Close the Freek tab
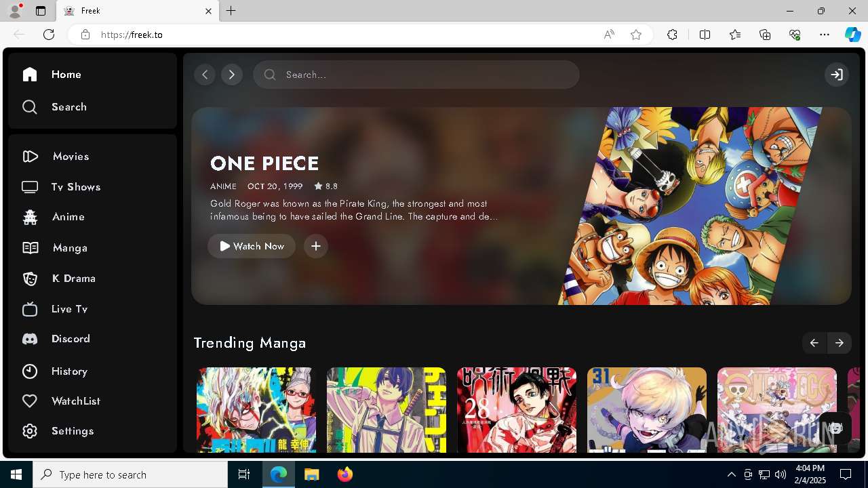 click(x=208, y=11)
